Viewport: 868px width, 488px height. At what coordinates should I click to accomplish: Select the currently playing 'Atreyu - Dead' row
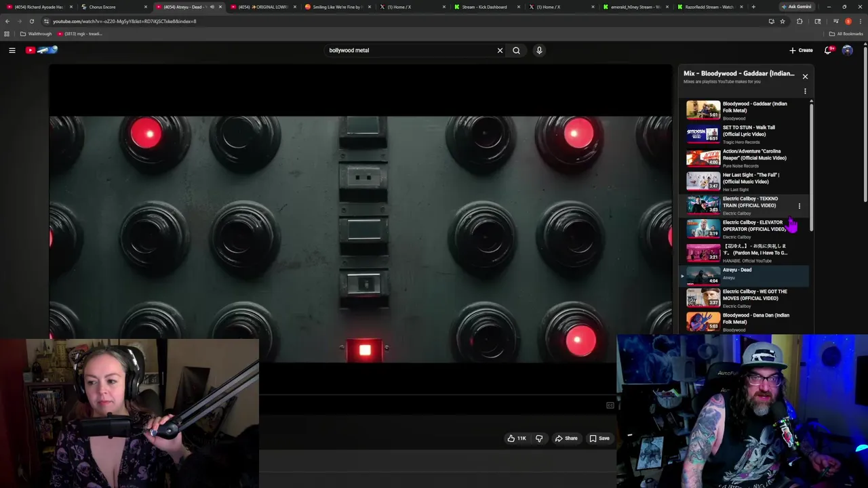tap(744, 275)
